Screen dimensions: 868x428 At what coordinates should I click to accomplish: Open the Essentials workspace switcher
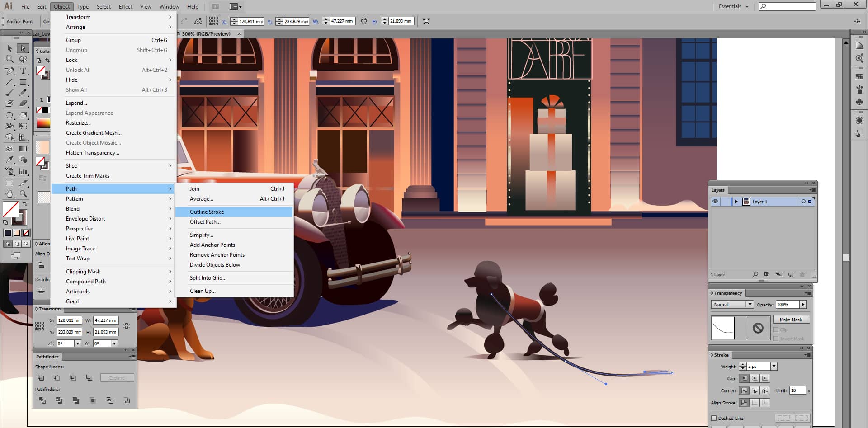point(733,6)
